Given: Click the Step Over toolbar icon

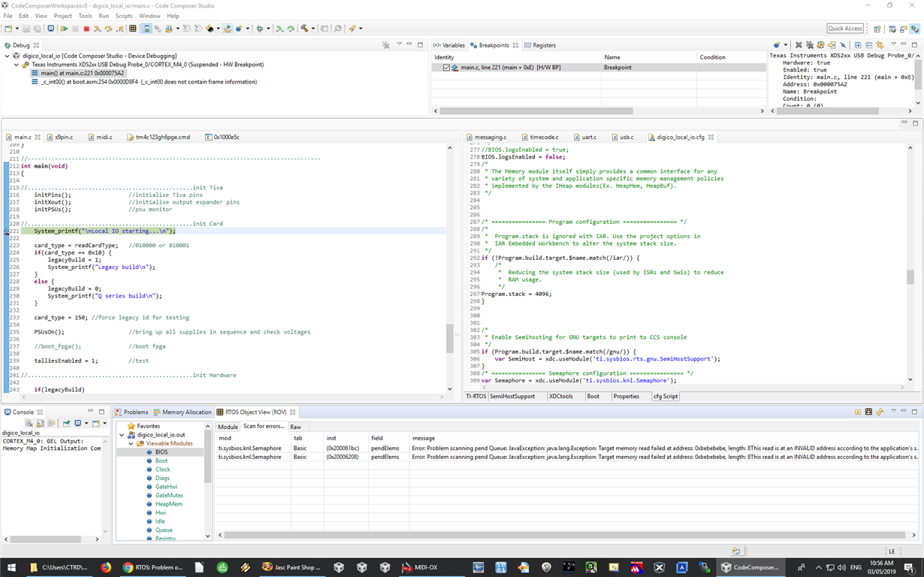Looking at the screenshot, I should [x=108, y=29].
